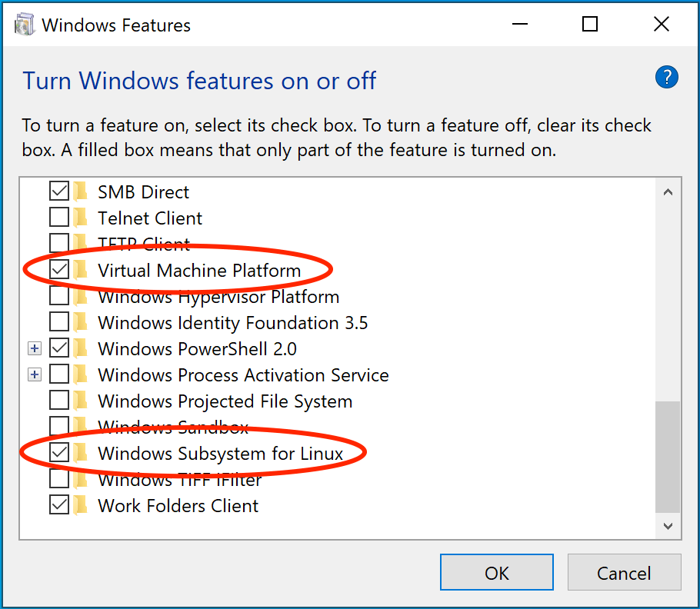The image size is (700, 609).
Task: Enable Windows Hypervisor Platform
Action: pos(59,296)
